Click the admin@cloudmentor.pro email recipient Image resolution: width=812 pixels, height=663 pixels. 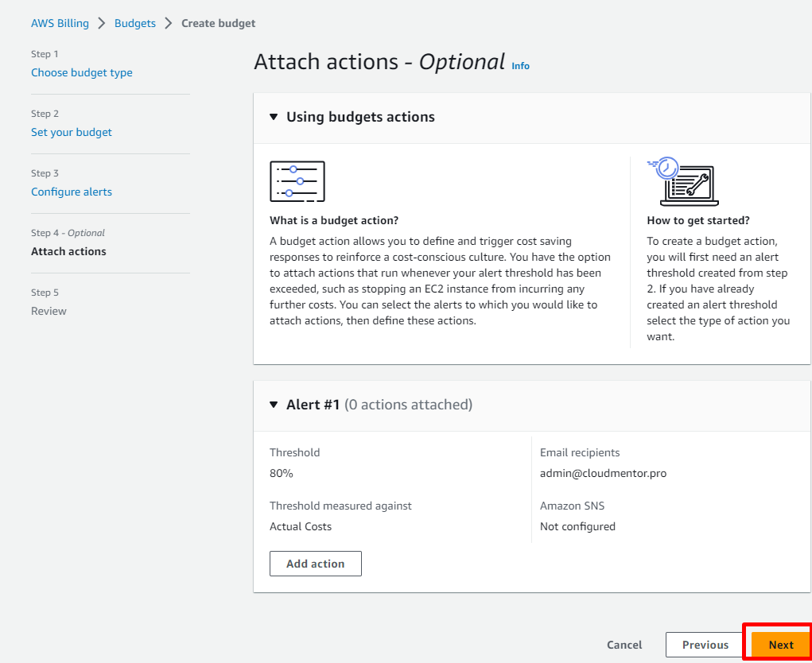[x=603, y=473]
